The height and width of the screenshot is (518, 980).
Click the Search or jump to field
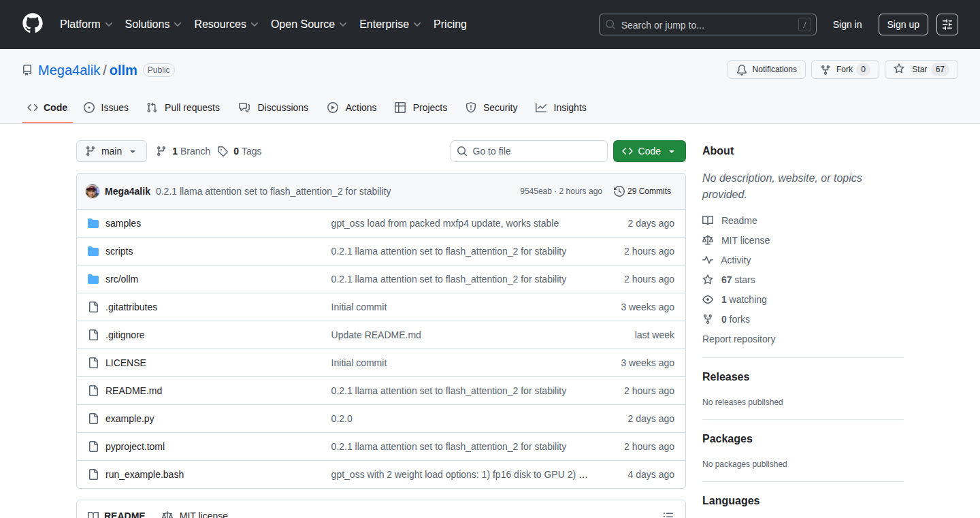tap(708, 25)
